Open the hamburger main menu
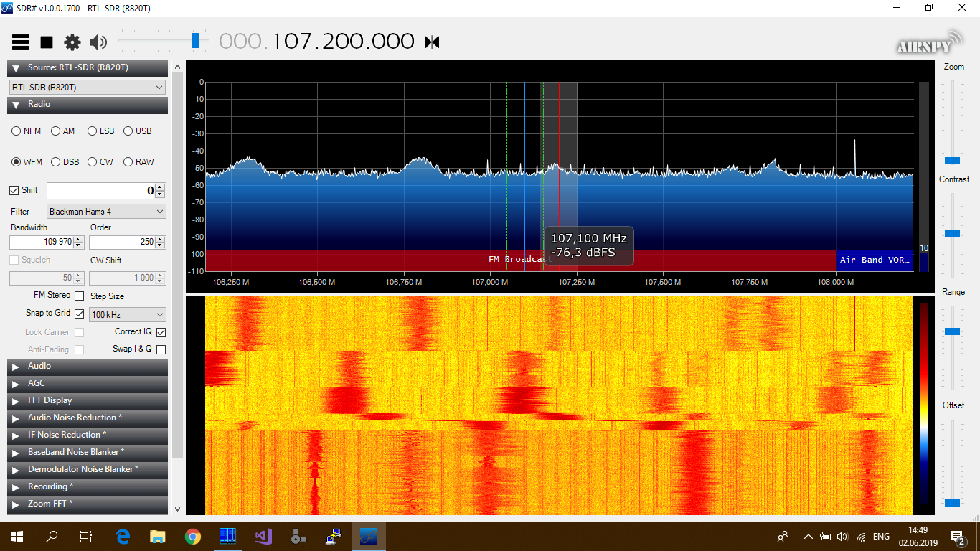Image resolution: width=980 pixels, height=551 pixels. click(21, 42)
